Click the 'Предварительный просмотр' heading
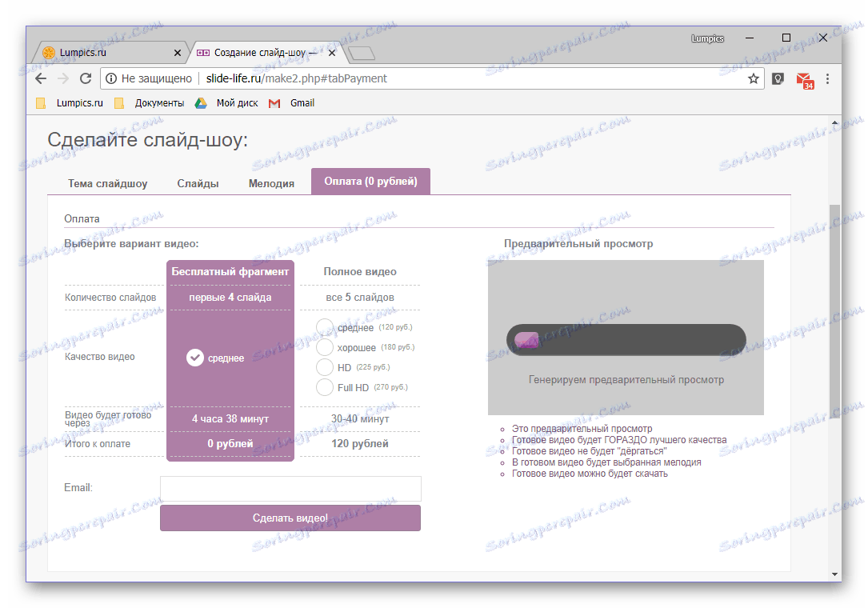Image resolution: width=868 pixels, height=608 pixels. click(578, 244)
